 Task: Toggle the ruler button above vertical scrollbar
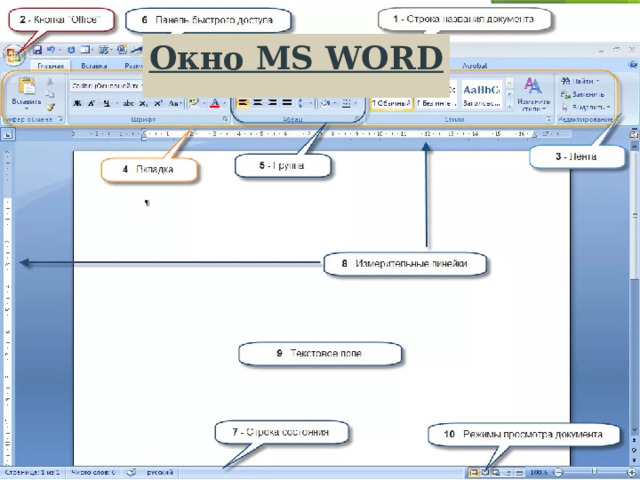(633, 134)
